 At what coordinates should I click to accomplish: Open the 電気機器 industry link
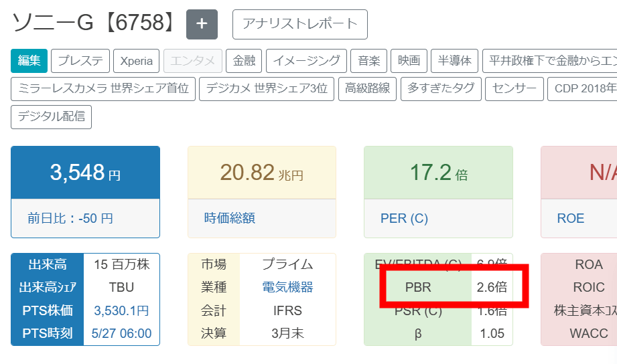[x=287, y=287]
